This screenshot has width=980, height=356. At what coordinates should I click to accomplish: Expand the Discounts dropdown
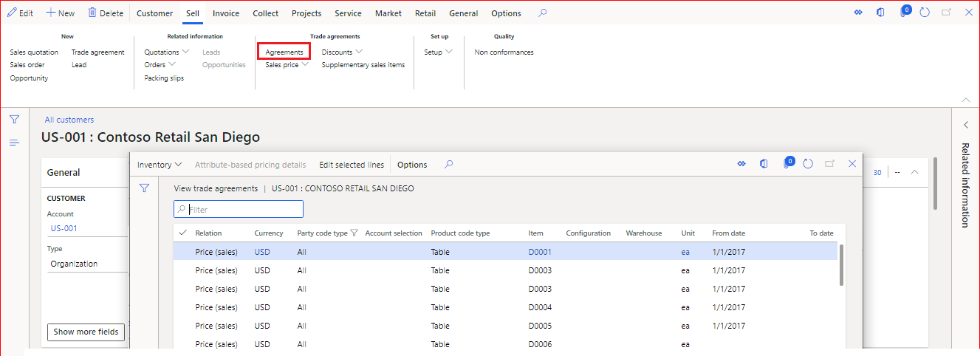click(342, 52)
